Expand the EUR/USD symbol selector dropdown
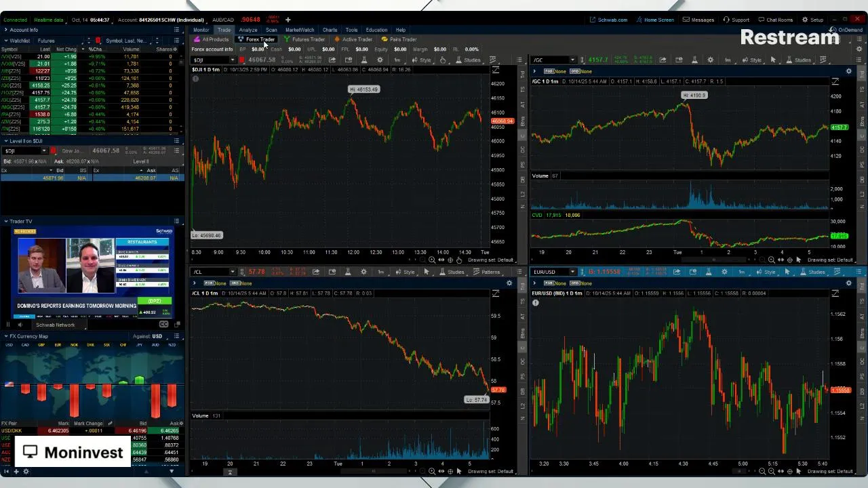The width and height of the screenshot is (868, 488). [572, 272]
